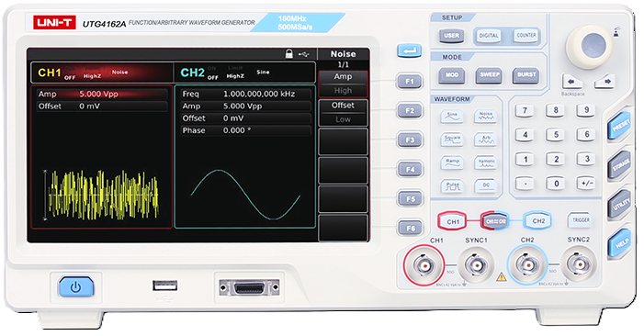Select the Amp High softkey menu
644x336 pixels.
(x=343, y=84)
